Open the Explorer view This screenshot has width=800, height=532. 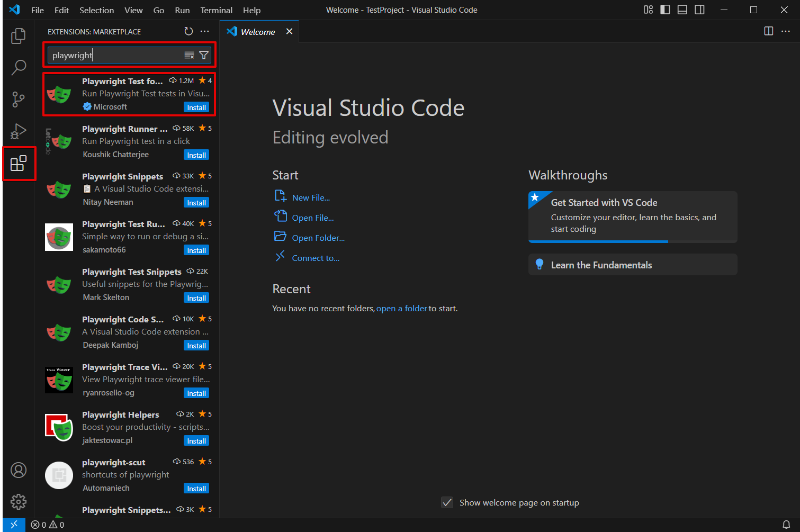(x=19, y=35)
